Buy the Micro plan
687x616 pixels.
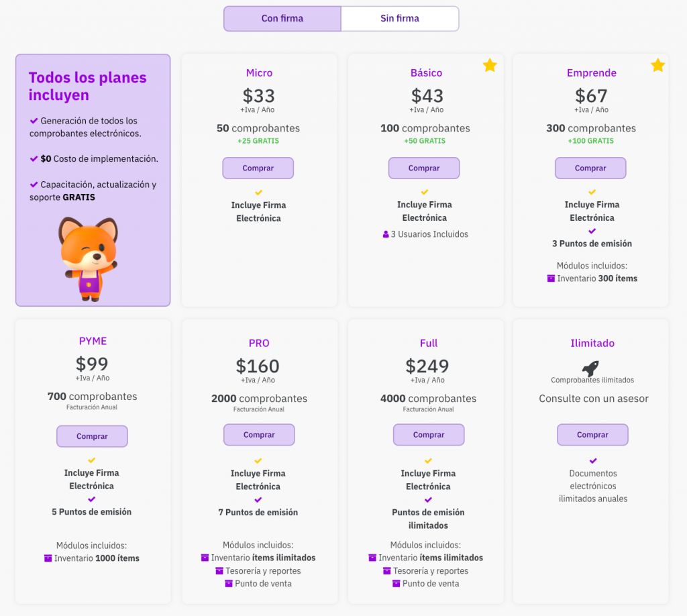point(258,168)
